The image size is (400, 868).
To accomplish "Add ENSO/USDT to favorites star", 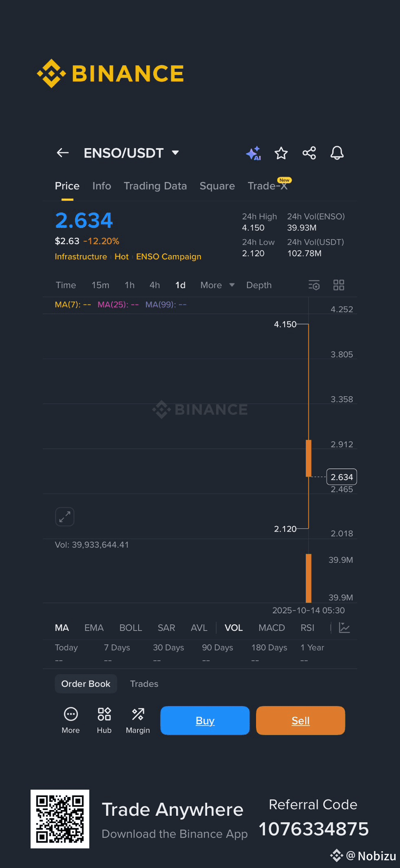I will pyautogui.click(x=281, y=153).
